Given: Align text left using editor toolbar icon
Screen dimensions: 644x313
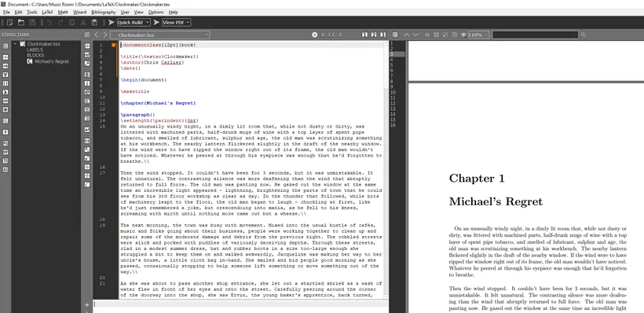Looking at the screenshot, I should [x=87, y=101].
